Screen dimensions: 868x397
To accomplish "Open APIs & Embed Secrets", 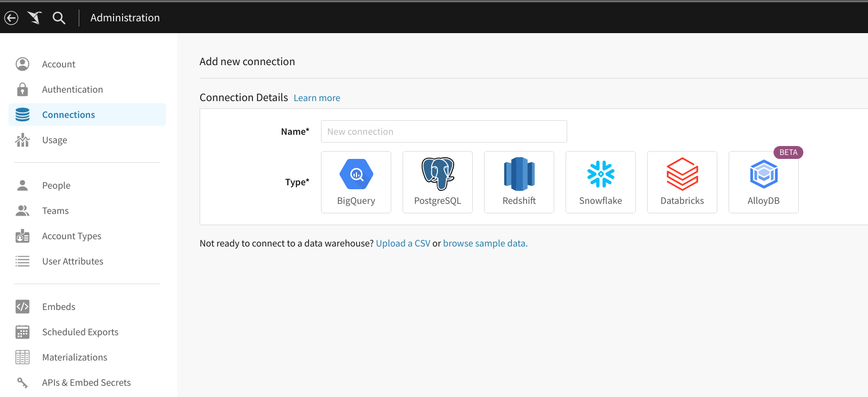I will pos(86,382).
